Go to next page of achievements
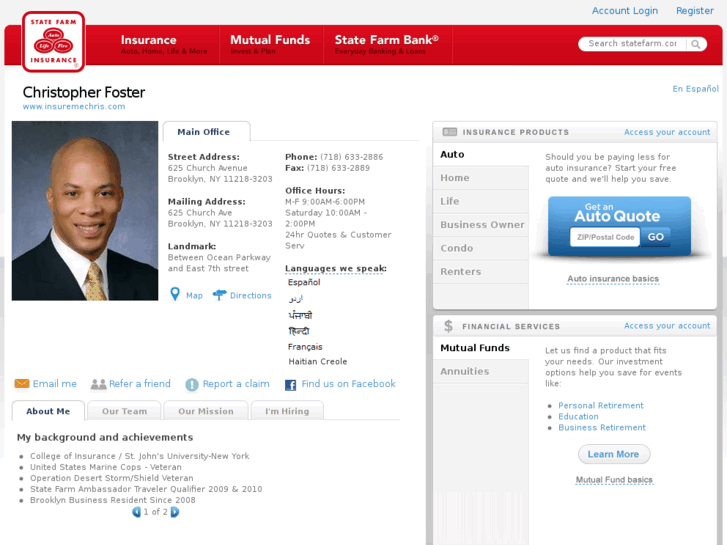The image size is (727, 545). (x=175, y=512)
